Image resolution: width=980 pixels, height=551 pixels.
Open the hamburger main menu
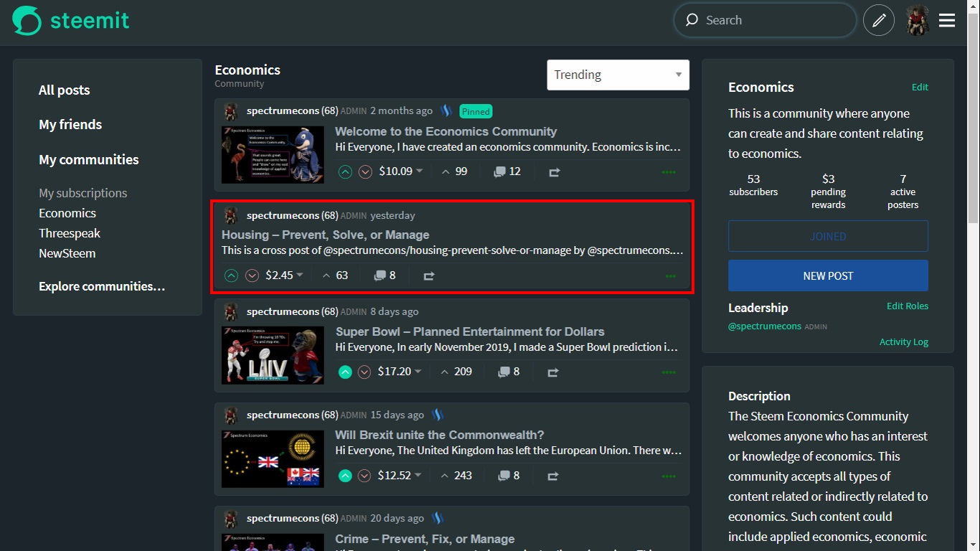coord(947,20)
